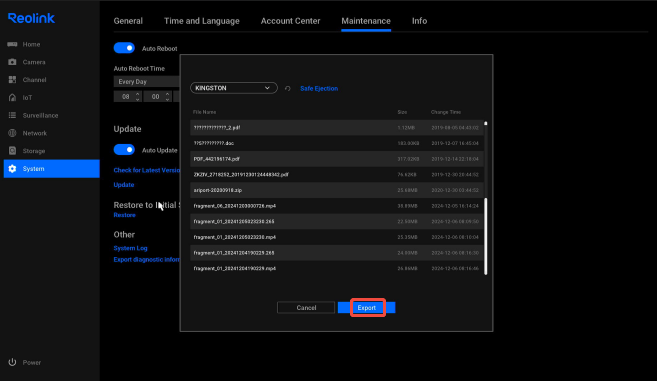Screen dimensions: 657x381
Task: Click the Size column header
Action: 402,112
